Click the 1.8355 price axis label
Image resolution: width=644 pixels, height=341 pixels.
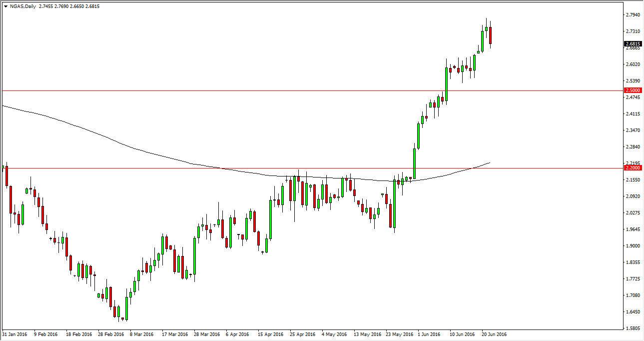[632, 262]
